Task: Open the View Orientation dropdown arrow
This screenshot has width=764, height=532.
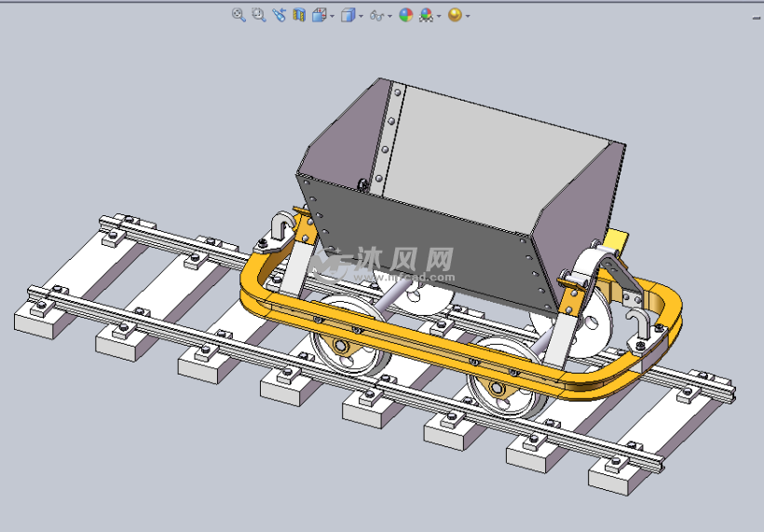Action: [332, 16]
